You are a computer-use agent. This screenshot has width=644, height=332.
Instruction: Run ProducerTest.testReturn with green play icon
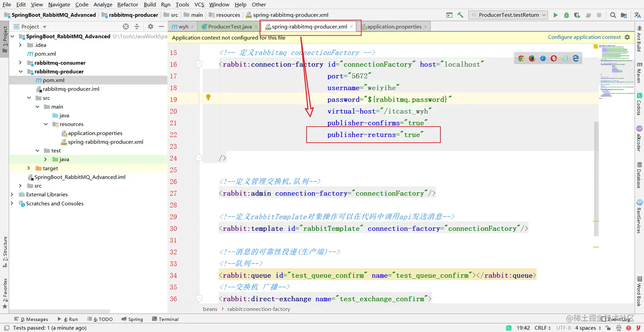[x=555, y=15]
